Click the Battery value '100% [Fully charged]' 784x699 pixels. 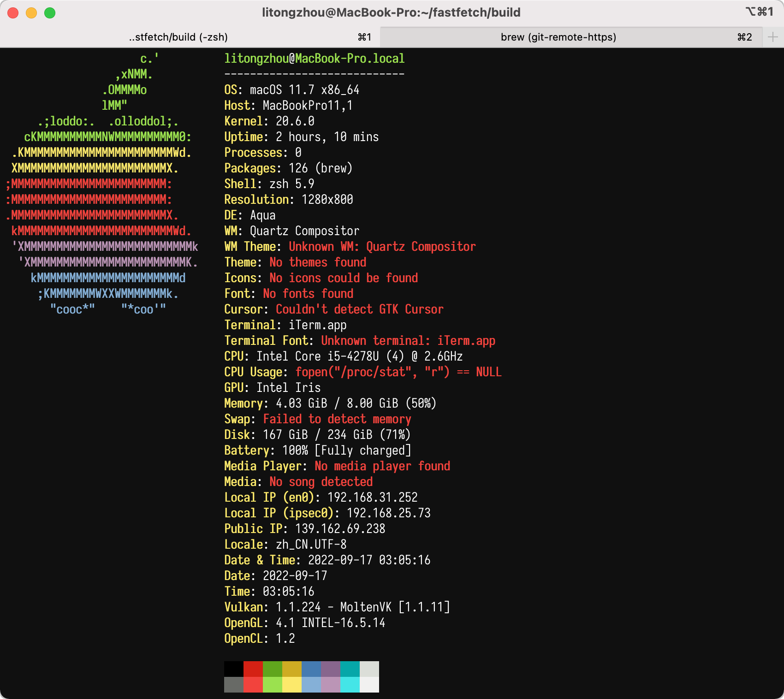click(347, 450)
